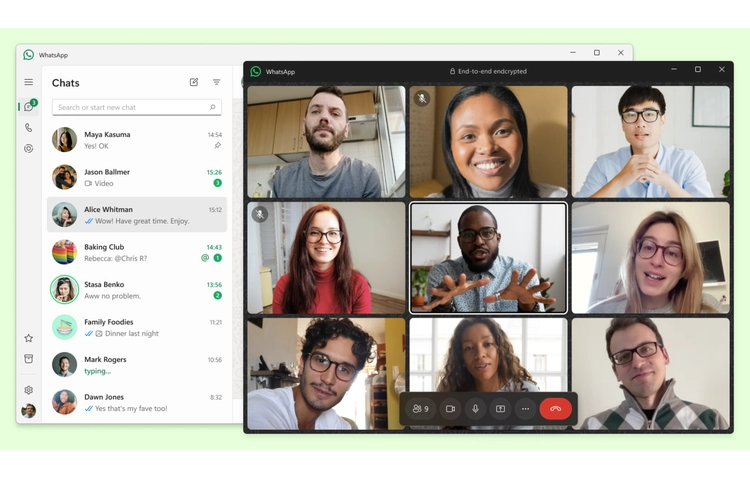The image size is (750, 500).
Task: Click unread badge on Stasa Benko row
Action: pos(218,295)
